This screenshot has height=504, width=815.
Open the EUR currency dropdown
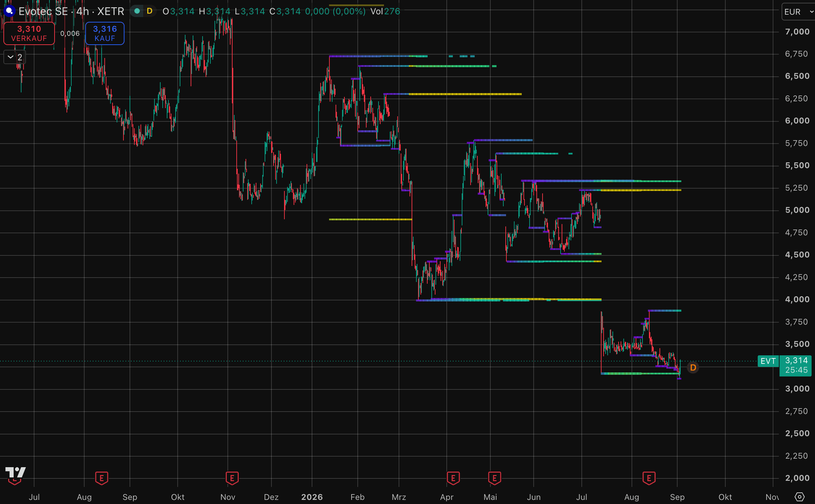click(x=798, y=12)
